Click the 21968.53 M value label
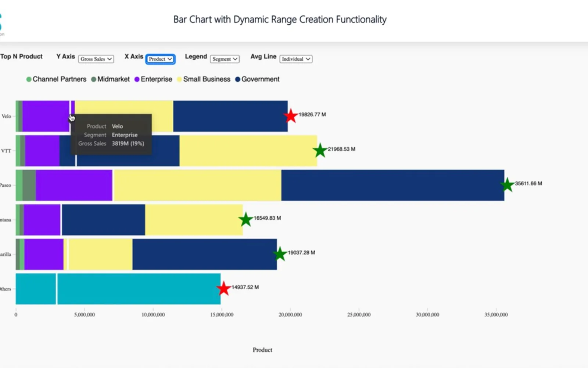Image resolution: width=588 pixels, height=368 pixels. pos(341,149)
